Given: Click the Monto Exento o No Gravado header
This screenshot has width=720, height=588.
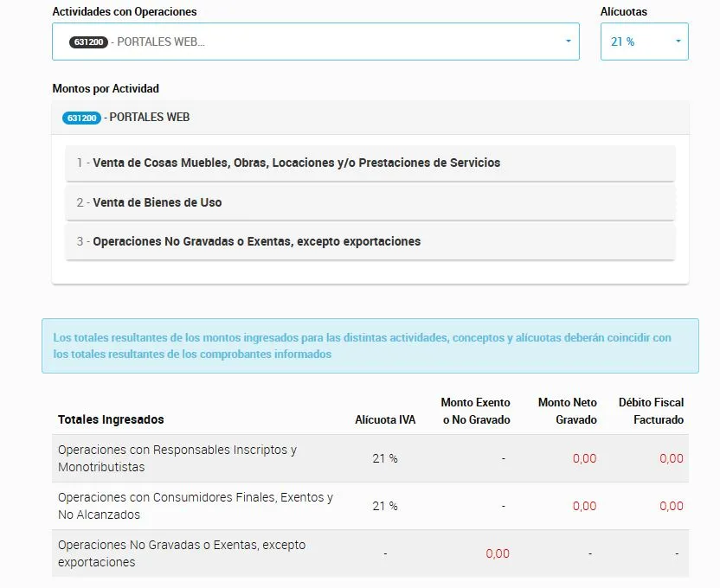Looking at the screenshot, I should [476, 411].
